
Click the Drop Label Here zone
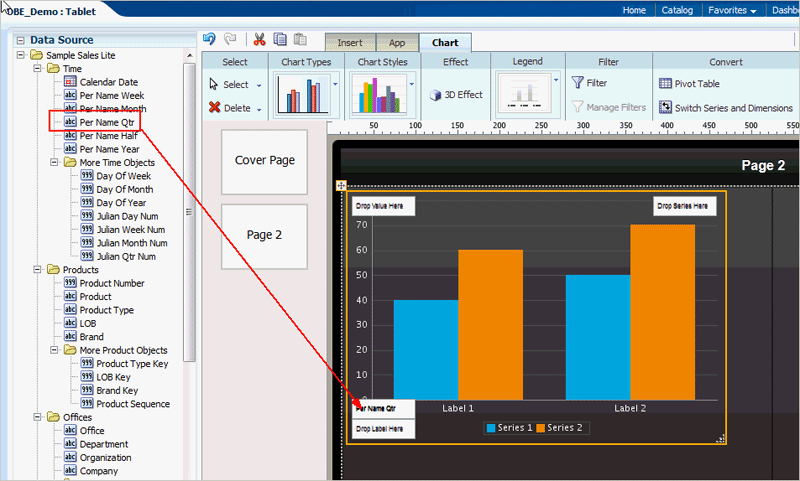384,429
